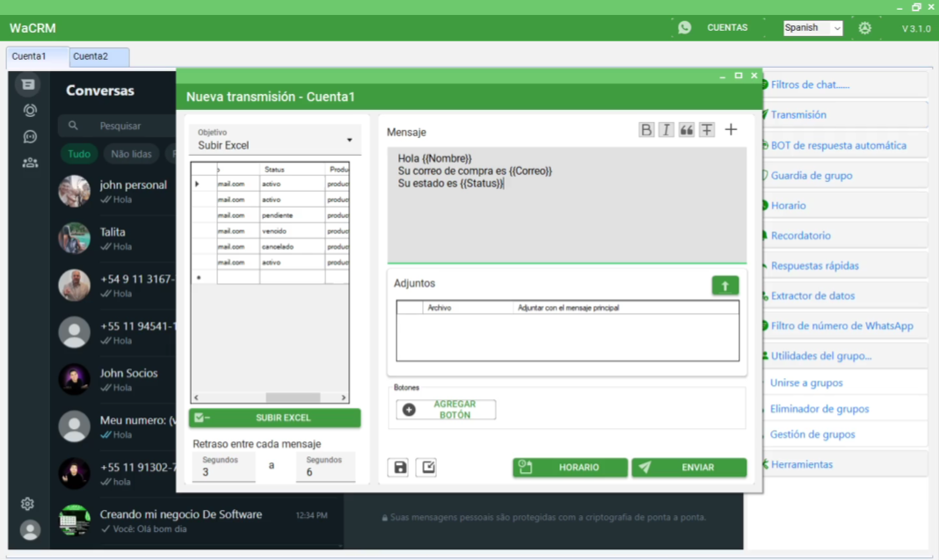Screen dimensions: 939x560
Task: Open the Objetivo dropdown showing Subir Excel
Action: 274,139
